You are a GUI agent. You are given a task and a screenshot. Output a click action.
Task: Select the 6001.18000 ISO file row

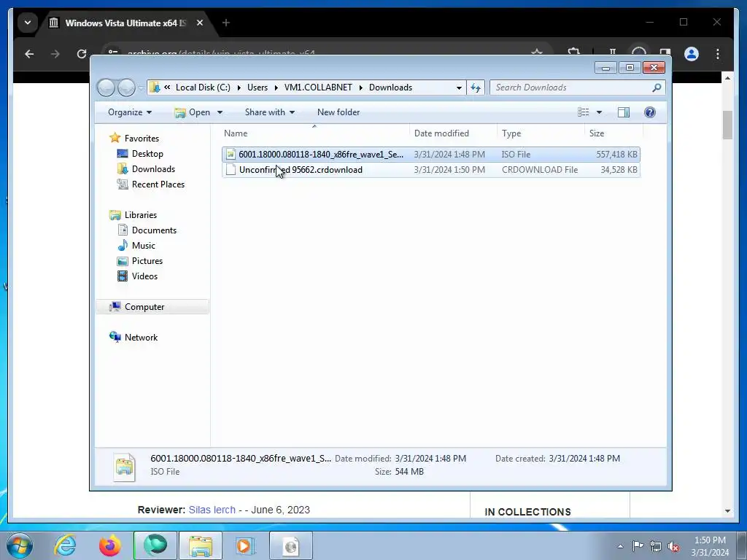[430, 155]
